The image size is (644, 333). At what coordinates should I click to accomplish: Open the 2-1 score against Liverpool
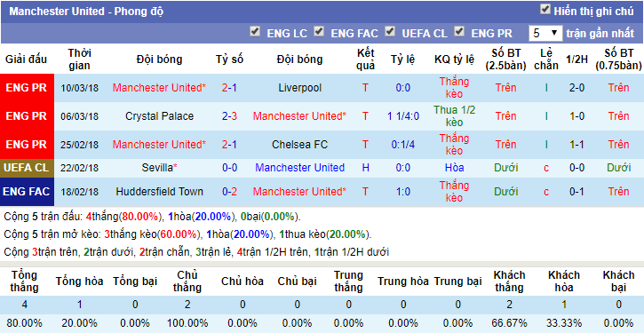(x=229, y=88)
